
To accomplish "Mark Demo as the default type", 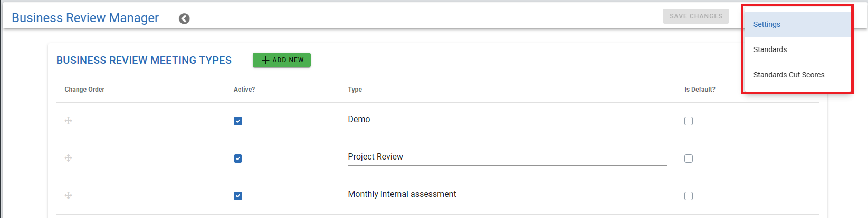I will (689, 121).
